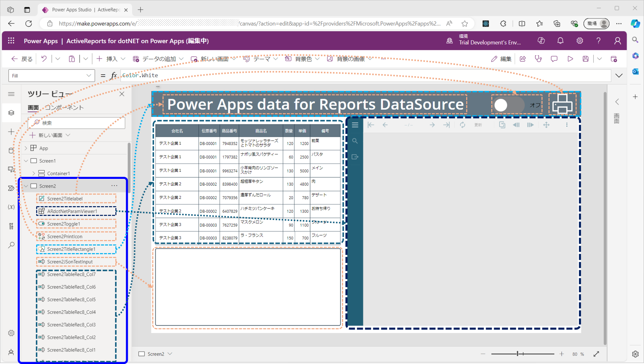Viewport: 644px width, 364px height.
Task: Open the account profile icon in header
Action: click(x=618, y=41)
